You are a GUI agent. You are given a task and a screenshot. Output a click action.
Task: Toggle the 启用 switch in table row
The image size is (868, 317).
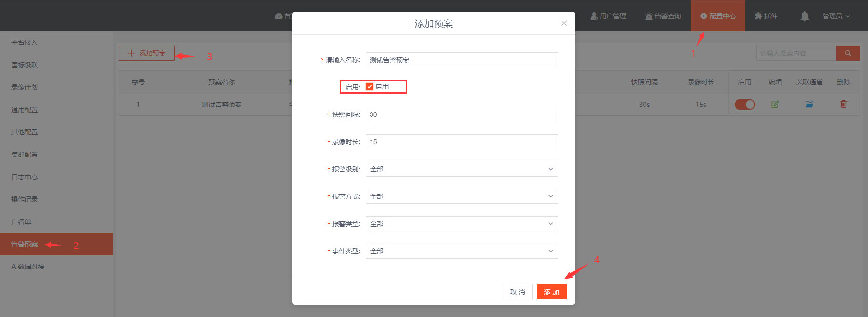[x=745, y=105]
